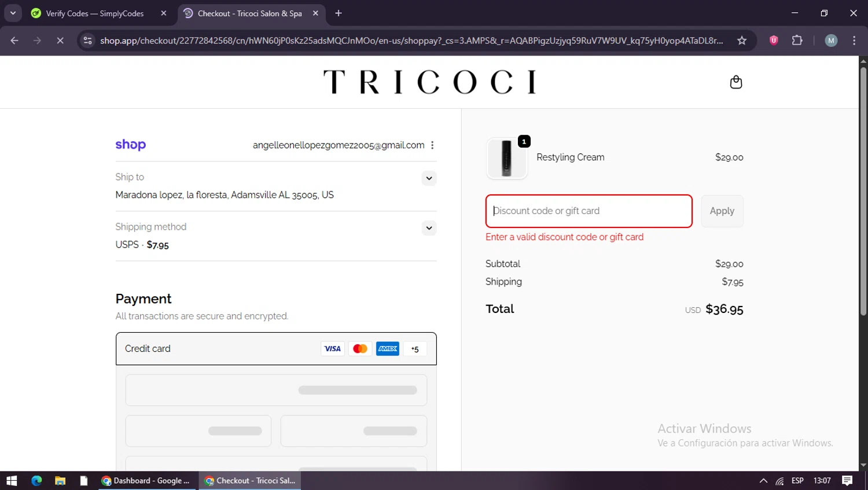
Task: Open the Chrome profile M avatar
Action: tap(831, 40)
